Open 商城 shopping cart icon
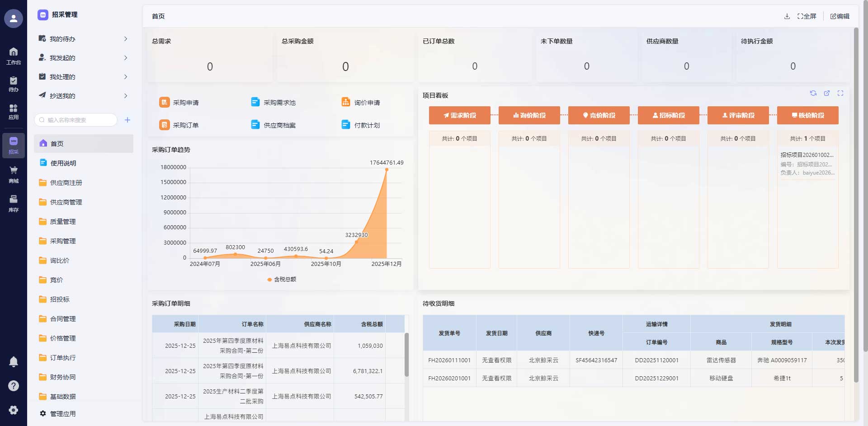 [x=14, y=175]
